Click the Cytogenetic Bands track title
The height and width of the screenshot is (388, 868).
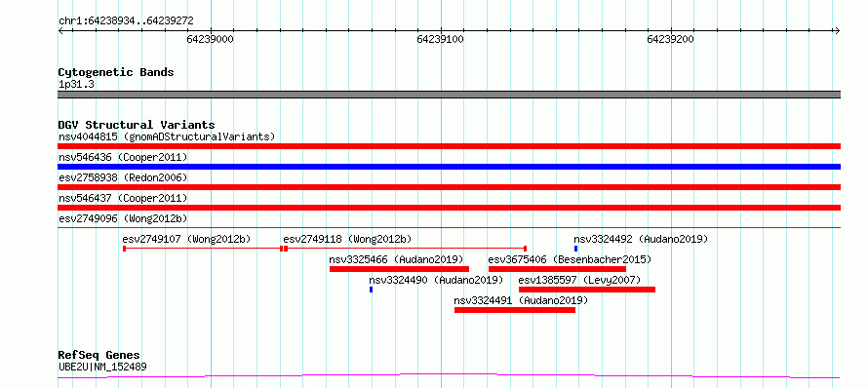(116, 72)
